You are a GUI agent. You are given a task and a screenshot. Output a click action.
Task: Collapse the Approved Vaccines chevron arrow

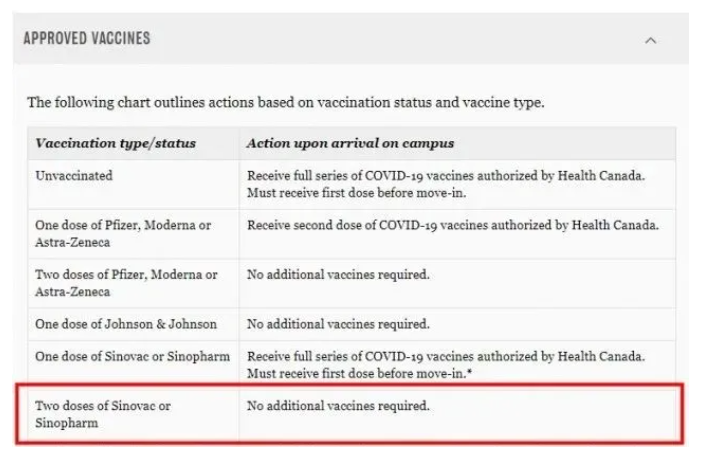pyautogui.click(x=651, y=41)
